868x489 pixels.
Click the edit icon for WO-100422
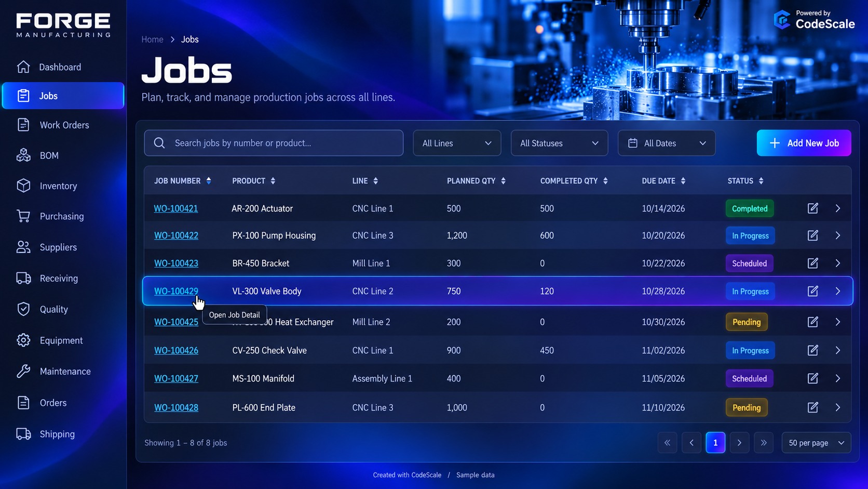[x=813, y=235]
